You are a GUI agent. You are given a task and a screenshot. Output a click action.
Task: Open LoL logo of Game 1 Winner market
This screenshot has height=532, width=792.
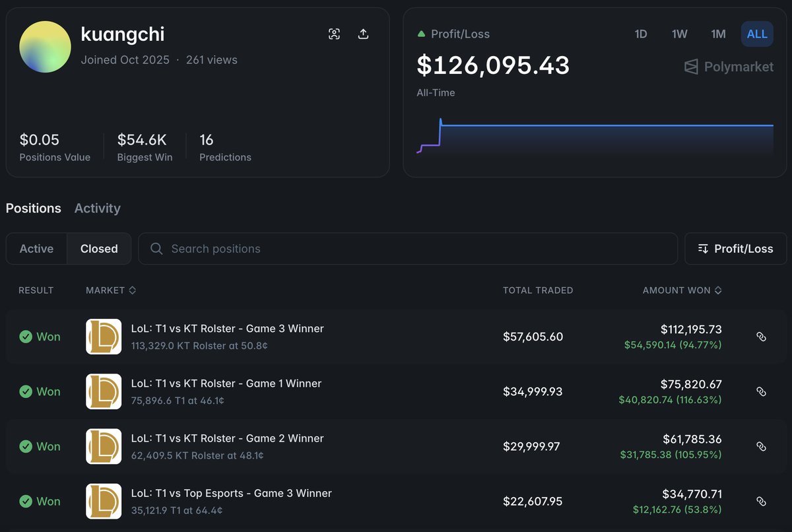tap(104, 391)
